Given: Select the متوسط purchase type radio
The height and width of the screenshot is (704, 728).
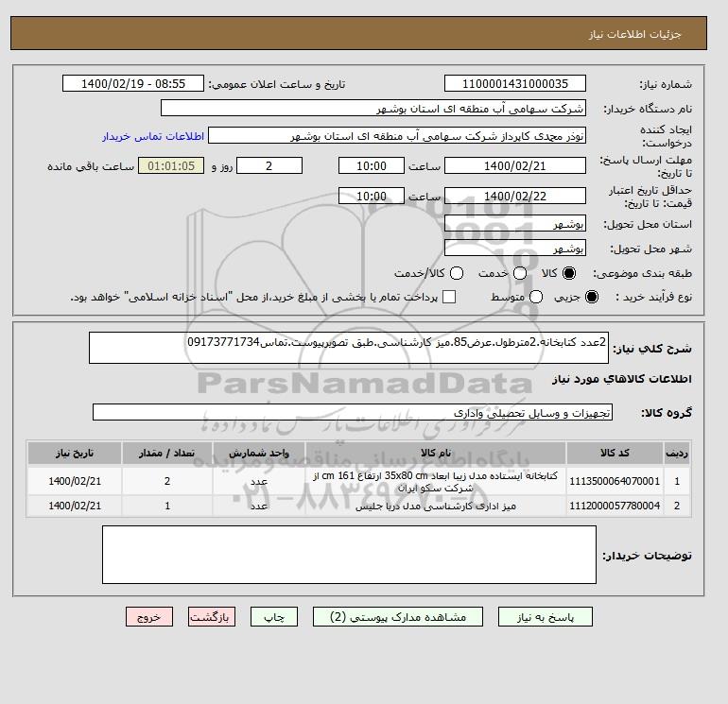Looking at the screenshot, I should [x=536, y=297].
